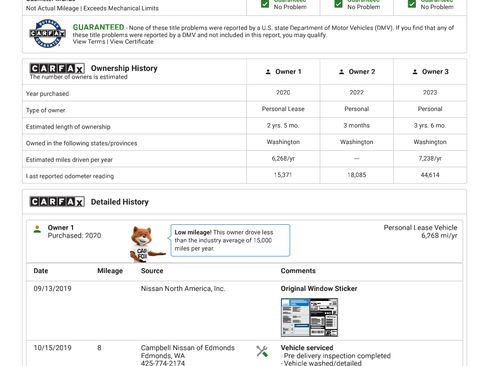The height and width of the screenshot is (366, 488).
Task: Click Nissan North America, Inc. source
Action: (183, 289)
